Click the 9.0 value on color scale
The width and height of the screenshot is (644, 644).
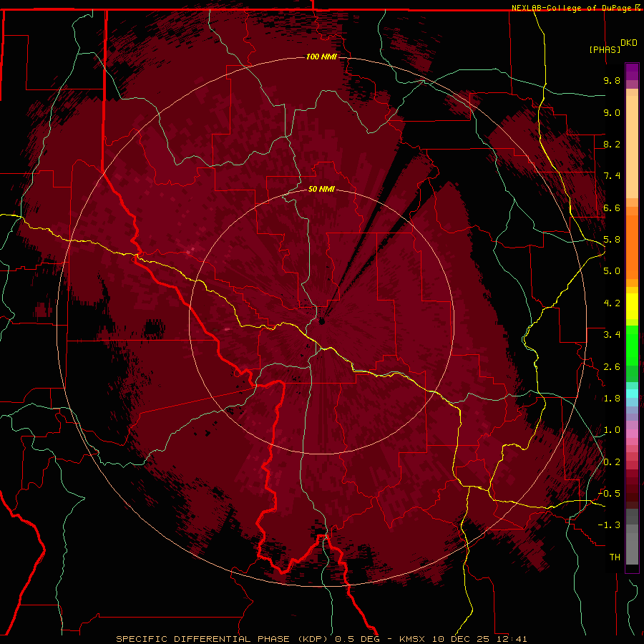tap(612, 112)
